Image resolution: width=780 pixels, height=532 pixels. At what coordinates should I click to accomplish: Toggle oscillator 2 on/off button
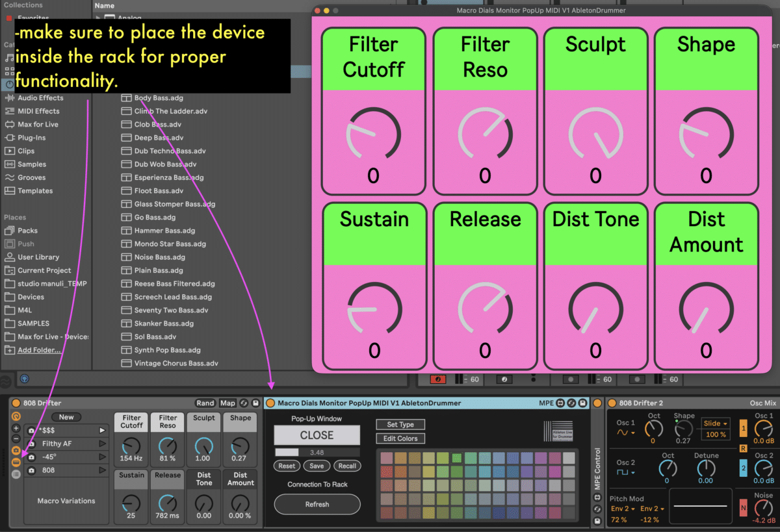click(743, 469)
